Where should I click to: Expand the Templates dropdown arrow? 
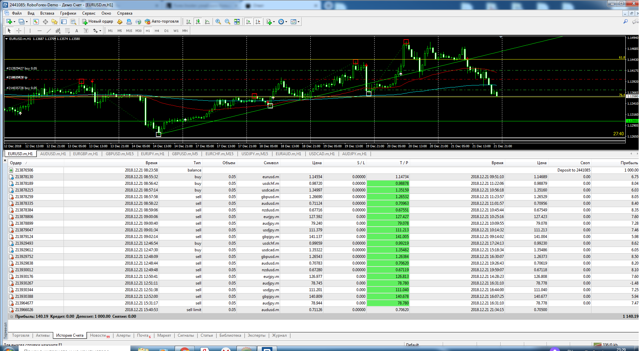(x=298, y=22)
